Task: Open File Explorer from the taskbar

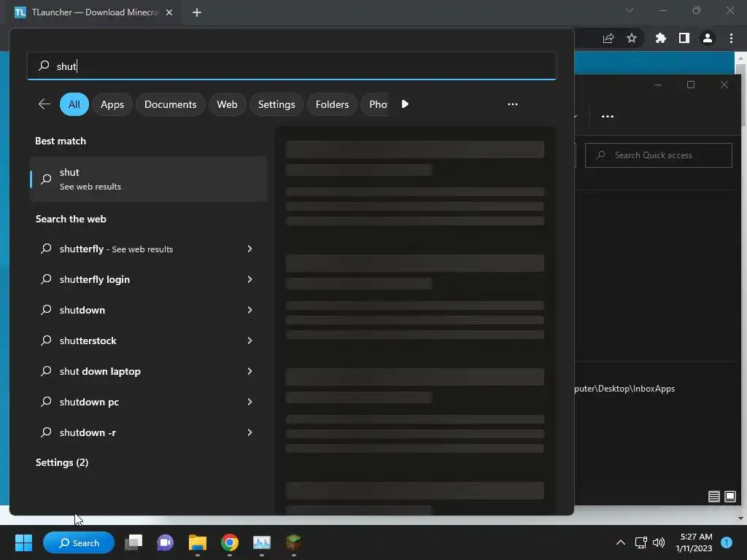Action: [197, 542]
